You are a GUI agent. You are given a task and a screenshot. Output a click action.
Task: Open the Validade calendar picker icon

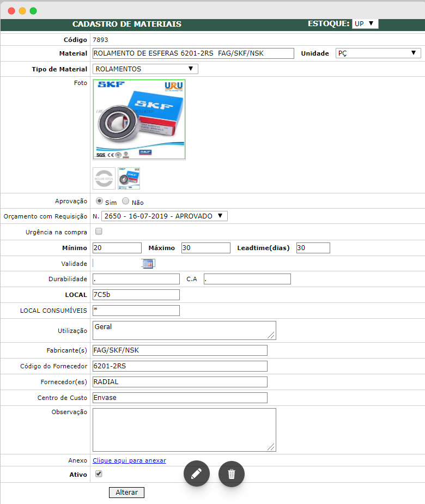tap(148, 264)
